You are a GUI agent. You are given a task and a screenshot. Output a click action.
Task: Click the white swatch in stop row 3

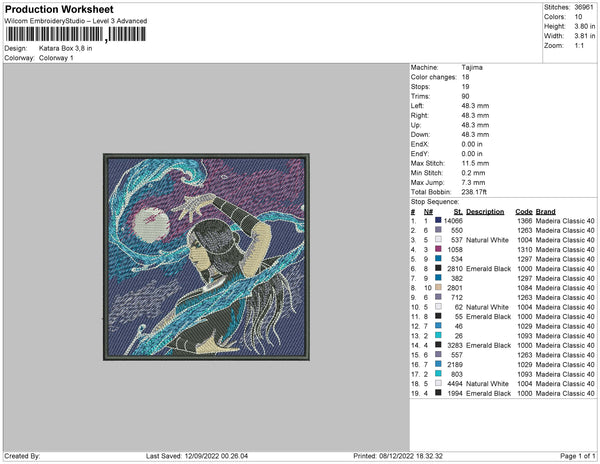coord(438,239)
